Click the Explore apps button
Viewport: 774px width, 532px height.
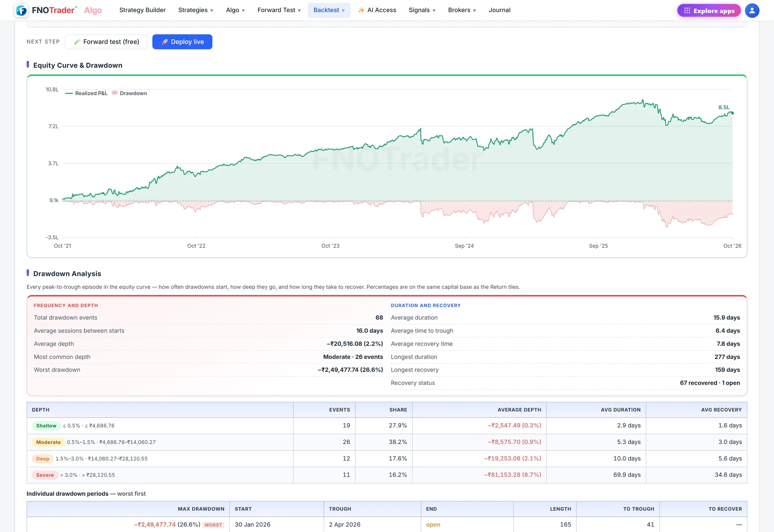pos(709,10)
